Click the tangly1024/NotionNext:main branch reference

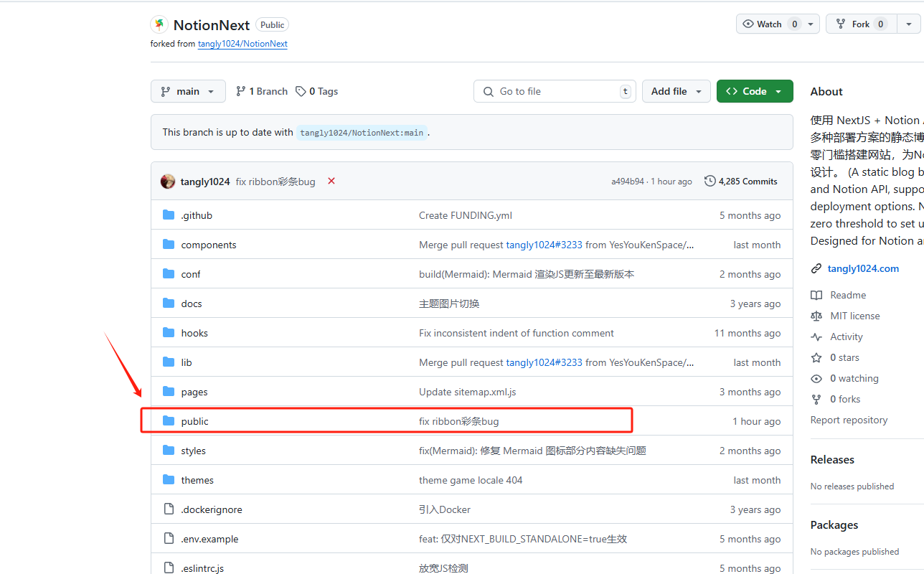click(x=362, y=132)
